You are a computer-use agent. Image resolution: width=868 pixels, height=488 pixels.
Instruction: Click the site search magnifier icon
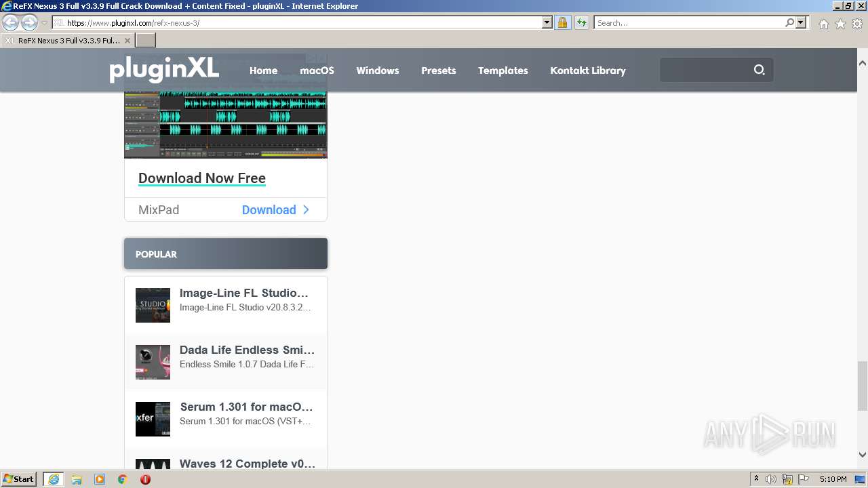click(x=759, y=70)
